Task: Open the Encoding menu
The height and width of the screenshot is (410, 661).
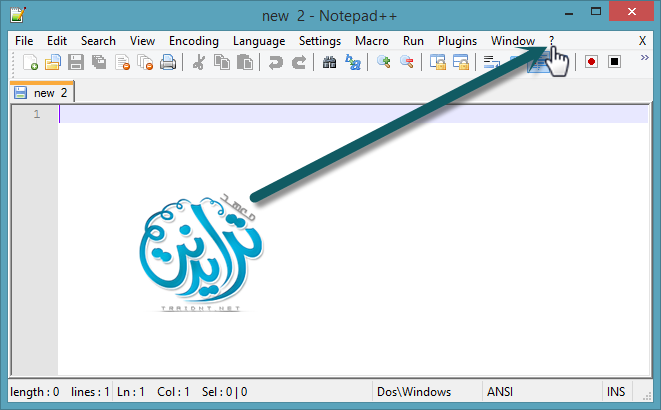Action: pyautogui.click(x=194, y=41)
